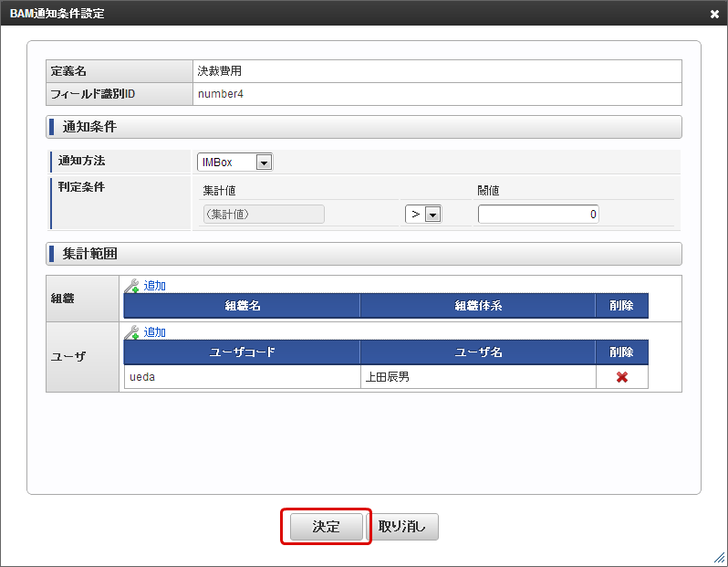This screenshot has height=567, width=728.
Task: Focus the 閾値 input field
Action: [x=538, y=215]
